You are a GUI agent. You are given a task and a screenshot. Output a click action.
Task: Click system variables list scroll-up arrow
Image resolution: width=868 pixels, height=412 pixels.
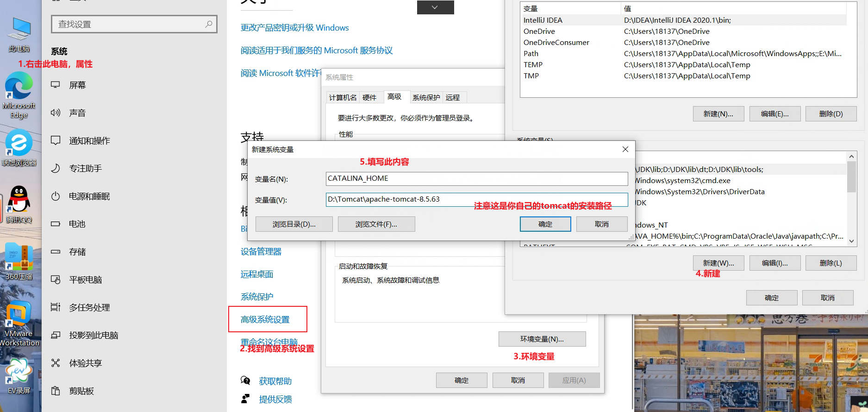pos(851,157)
